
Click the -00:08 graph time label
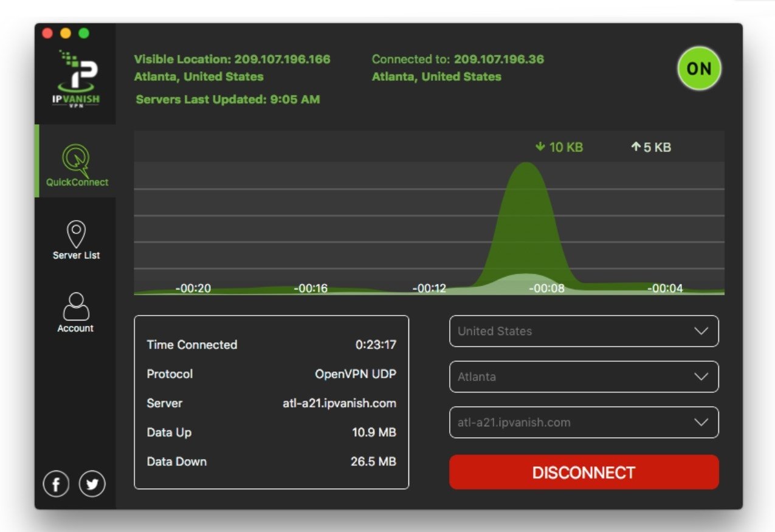[547, 288]
